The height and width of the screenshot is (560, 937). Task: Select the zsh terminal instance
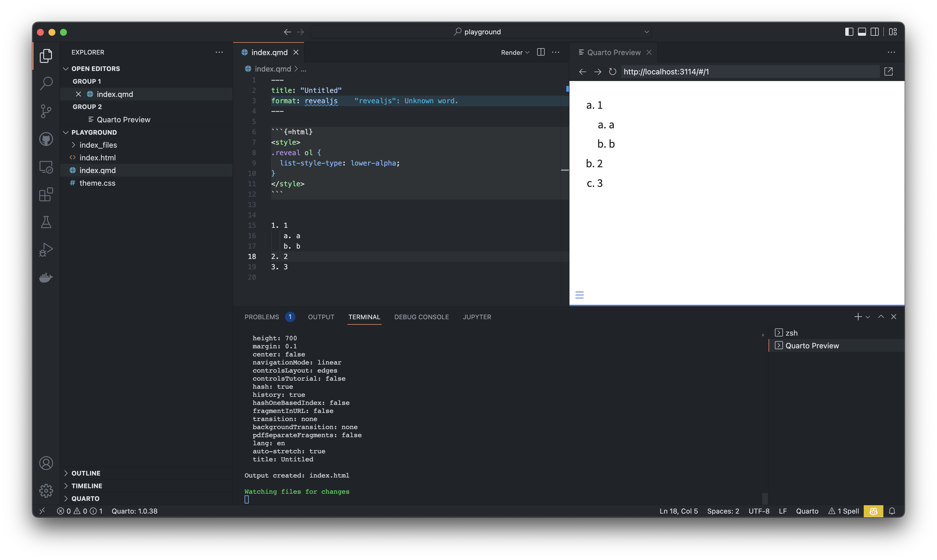(836, 333)
